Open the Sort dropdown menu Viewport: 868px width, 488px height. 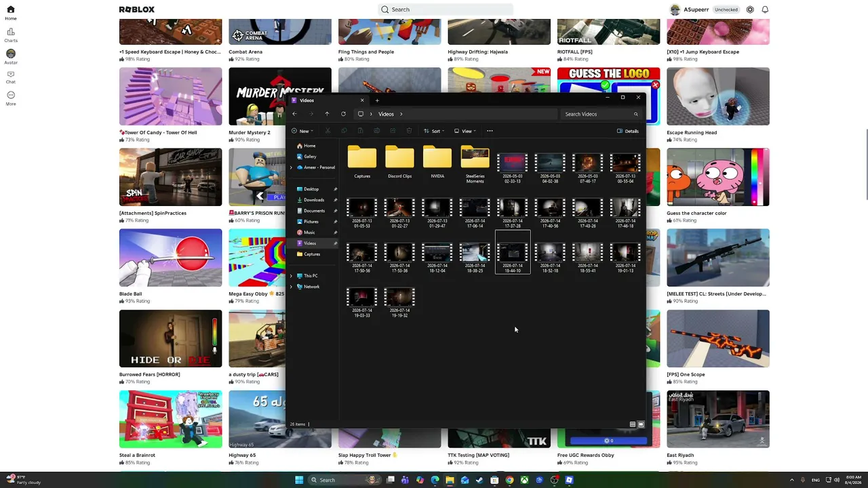click(433, 131)
